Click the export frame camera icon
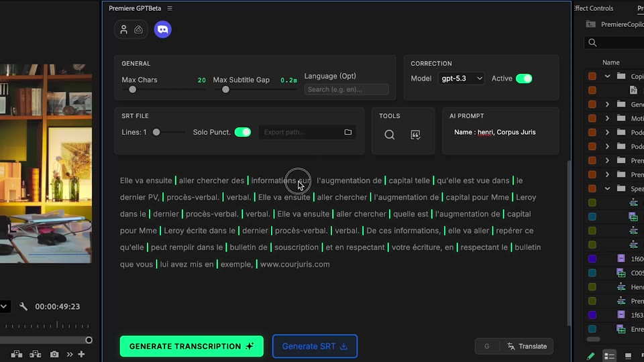The image size is (644, 362). pos(54,354)
